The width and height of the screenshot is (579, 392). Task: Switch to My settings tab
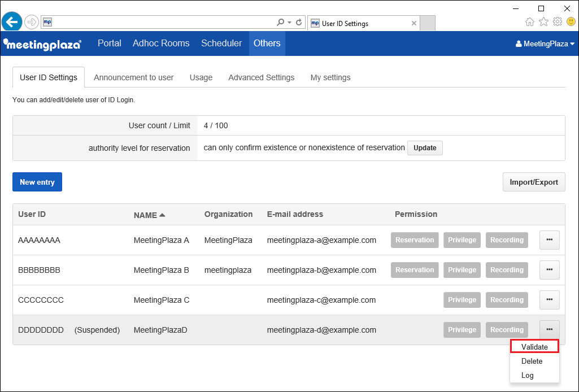click(330, 77)
